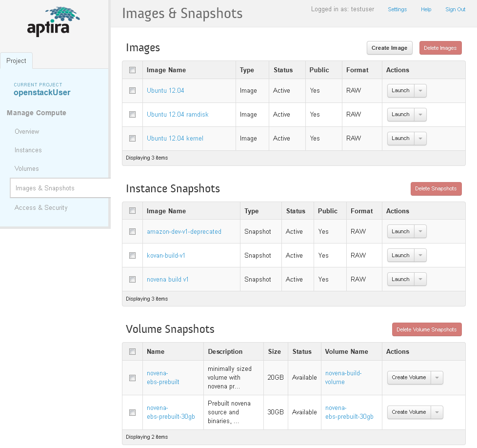477x448 pixels.
Task: Open the openstackUser current project link
Action: point(42,93)
